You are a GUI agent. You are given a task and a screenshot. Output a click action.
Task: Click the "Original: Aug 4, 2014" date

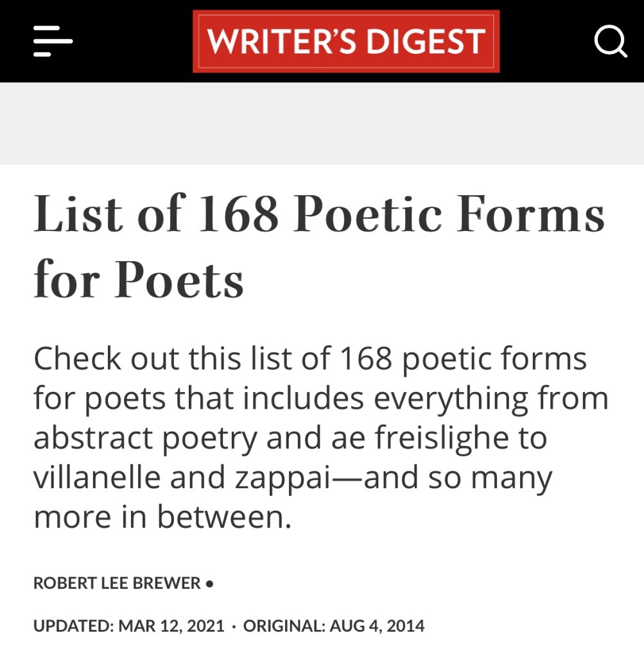(x=334, y=626)
